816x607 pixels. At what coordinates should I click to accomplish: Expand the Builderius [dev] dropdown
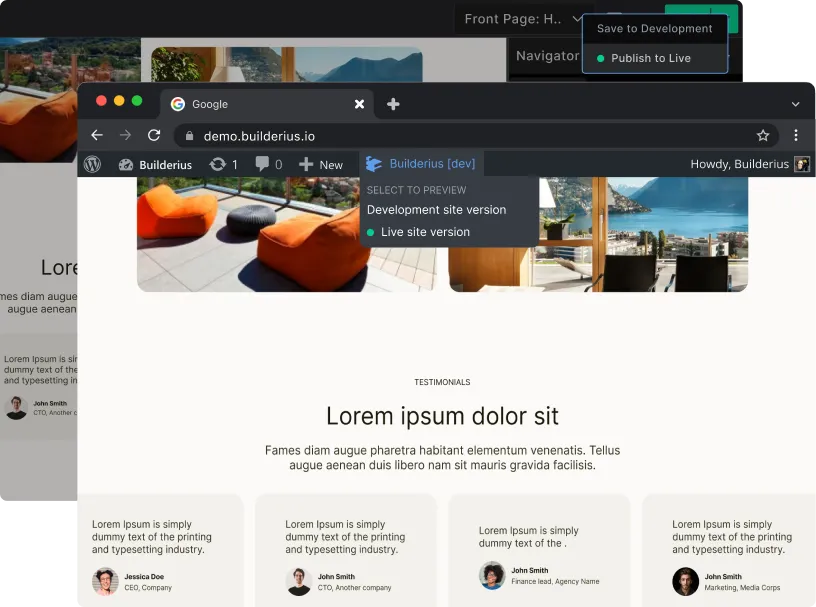421,164
